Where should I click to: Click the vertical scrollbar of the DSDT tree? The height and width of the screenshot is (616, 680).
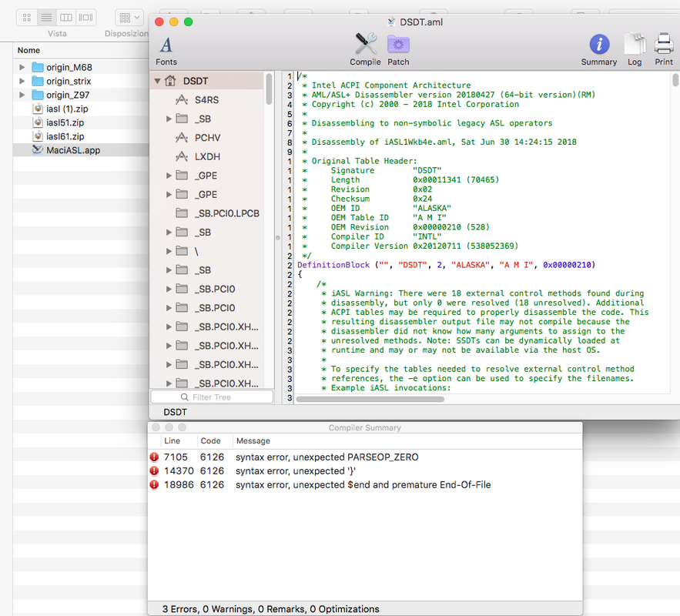[270, 89]
